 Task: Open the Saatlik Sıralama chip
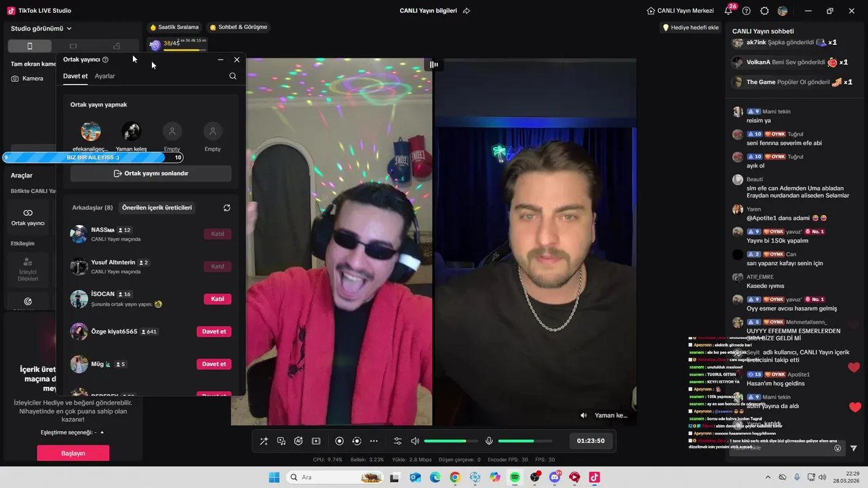click(x=174, y=27)
